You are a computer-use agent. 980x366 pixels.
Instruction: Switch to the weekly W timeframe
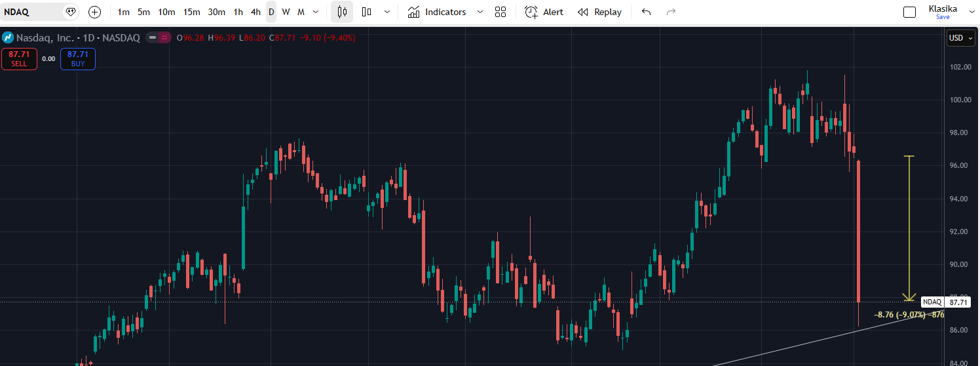(286, 12)
